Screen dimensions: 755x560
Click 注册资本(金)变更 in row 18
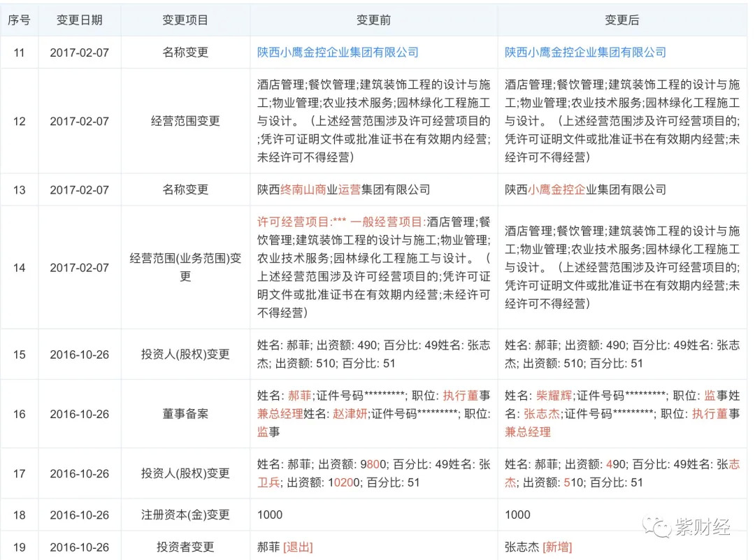pyautogui.click(x=185, y=515)
